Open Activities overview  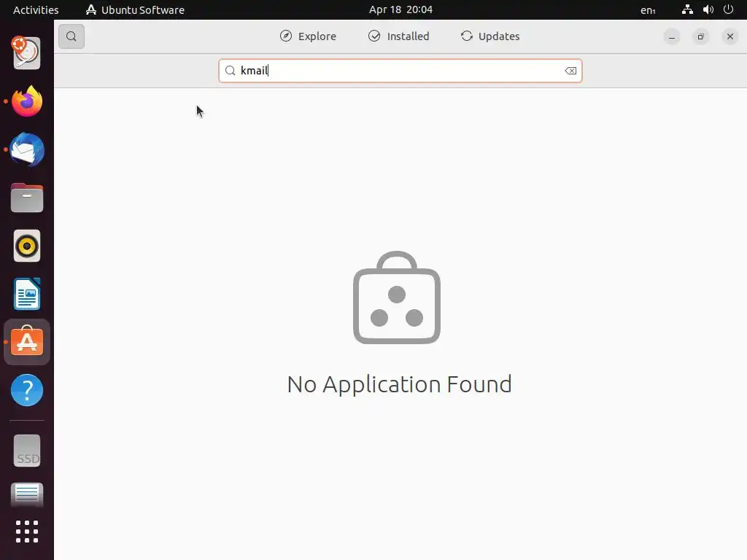[36, 9]
